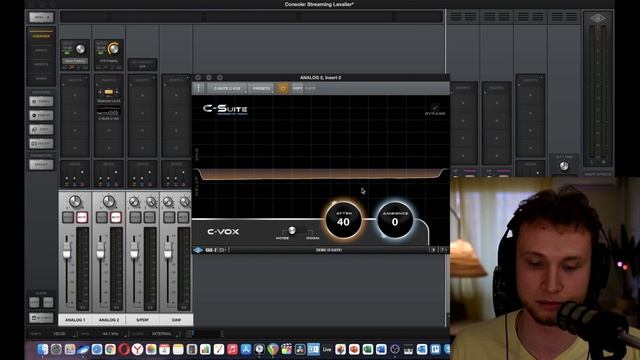This screenshot has height=360, width=640.
Task: Click the question-mark help icon in plug-in footer
Action: pos(443,250)
